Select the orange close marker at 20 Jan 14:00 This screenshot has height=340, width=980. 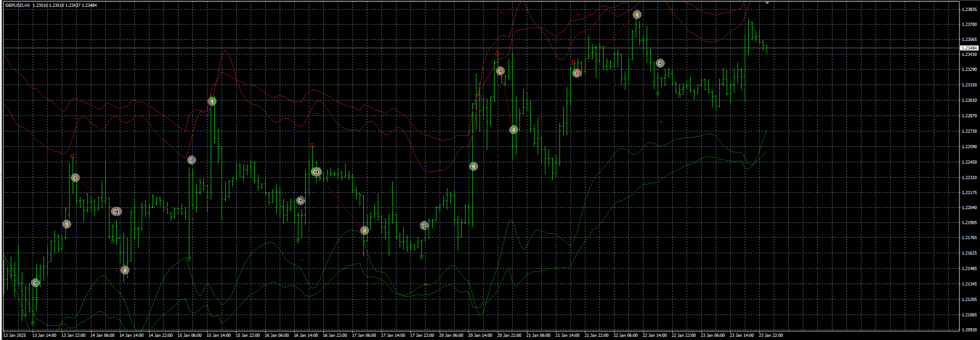pos(474,166)
